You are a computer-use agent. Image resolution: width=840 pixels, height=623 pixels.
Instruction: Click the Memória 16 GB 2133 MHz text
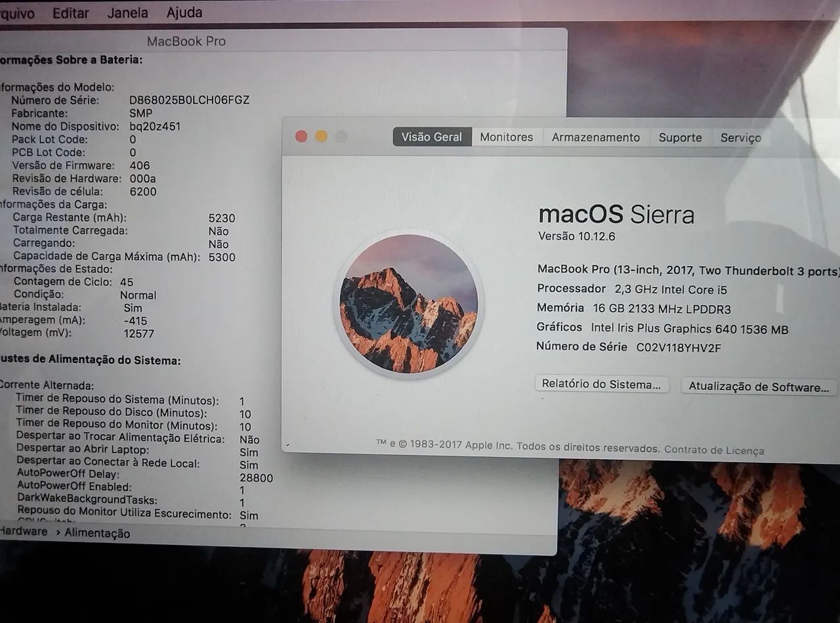tap(634, 309)
